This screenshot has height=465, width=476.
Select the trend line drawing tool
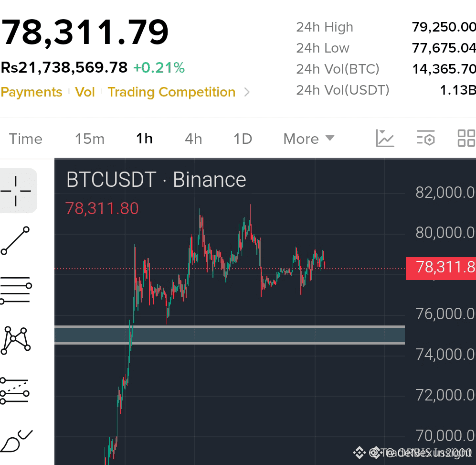coord(15,241)
